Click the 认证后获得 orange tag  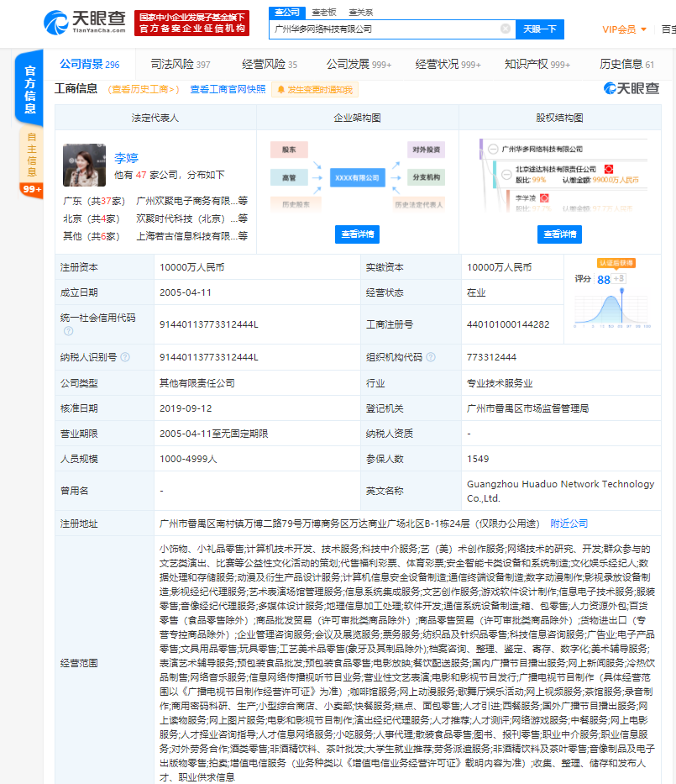click(616, 263)
